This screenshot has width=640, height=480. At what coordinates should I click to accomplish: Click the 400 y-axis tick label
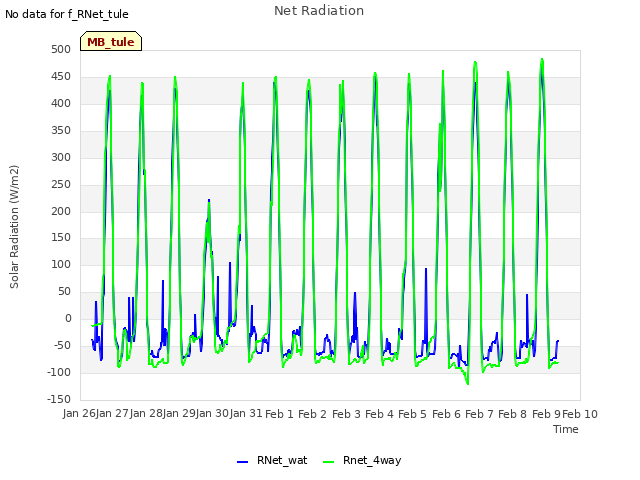pos(61,103)
